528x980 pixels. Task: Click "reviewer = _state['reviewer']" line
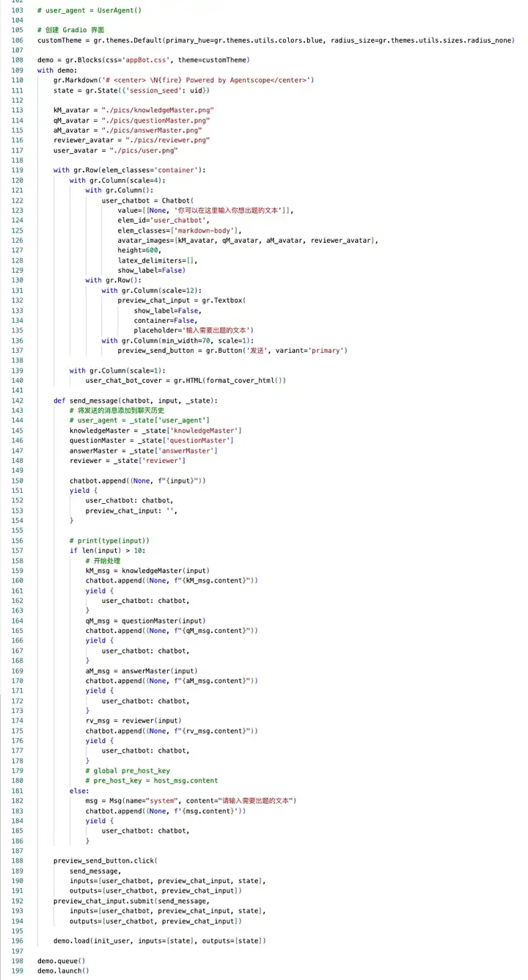pos(127,460)
